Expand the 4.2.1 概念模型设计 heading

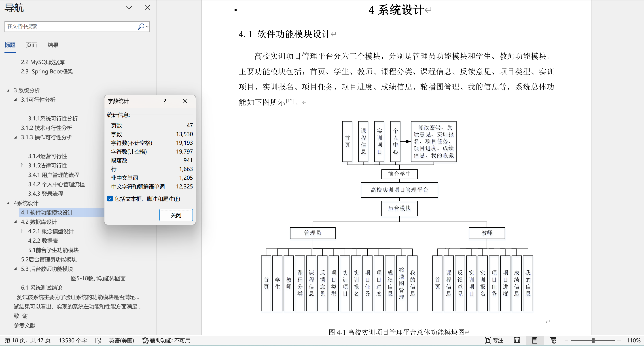coord(22,231)
